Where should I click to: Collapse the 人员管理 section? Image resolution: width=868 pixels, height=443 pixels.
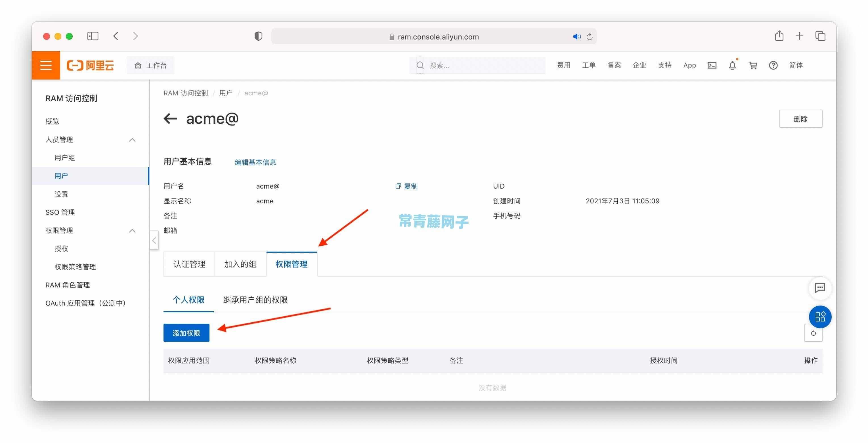(133, 140)
